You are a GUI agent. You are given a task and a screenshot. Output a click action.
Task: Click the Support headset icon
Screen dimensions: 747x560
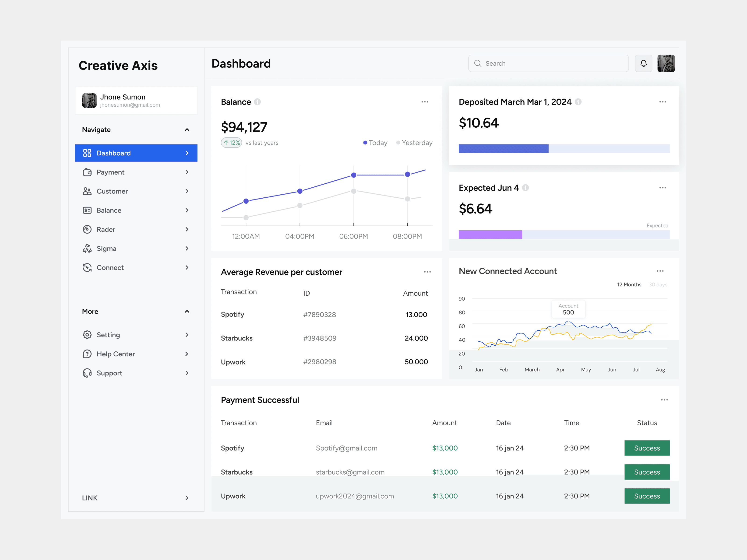tap(87, 373)
